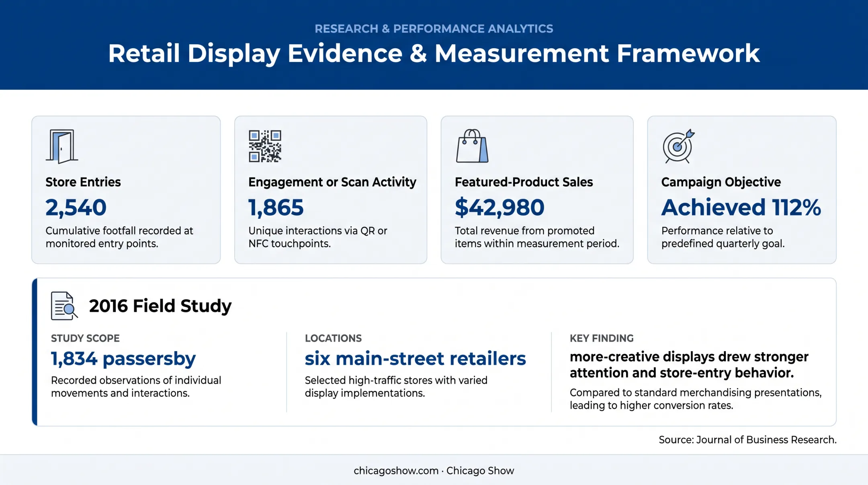Click the '1,865' scan activity value
This screenshot has width=868, height=485.
(276, 208)
